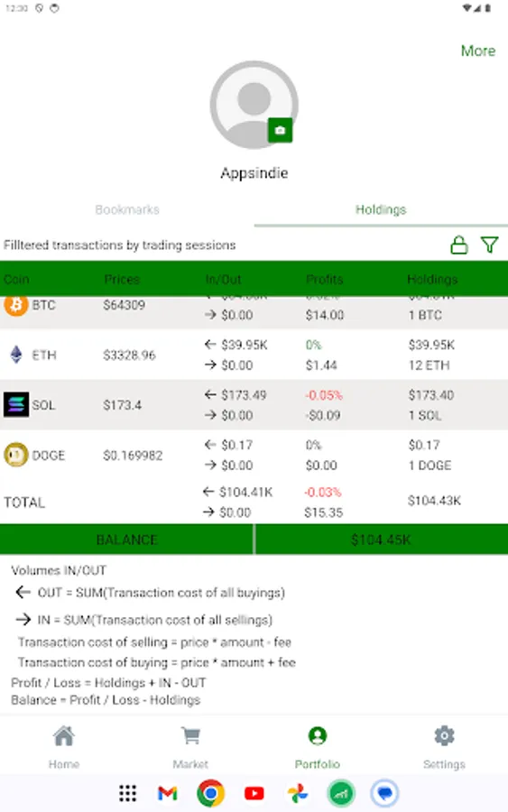Tap the 1 DOGE holdings amount
This screenshot has width=508, height=812.
click(x=429, y=466)
